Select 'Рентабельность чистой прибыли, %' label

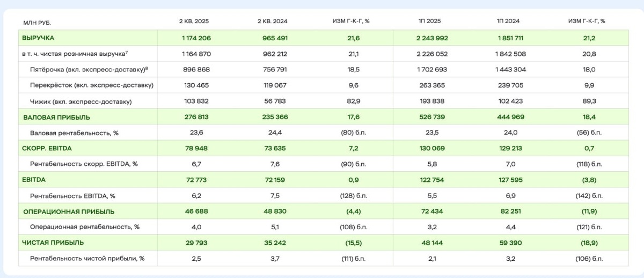pyautogui.click(x=87, y=259)
